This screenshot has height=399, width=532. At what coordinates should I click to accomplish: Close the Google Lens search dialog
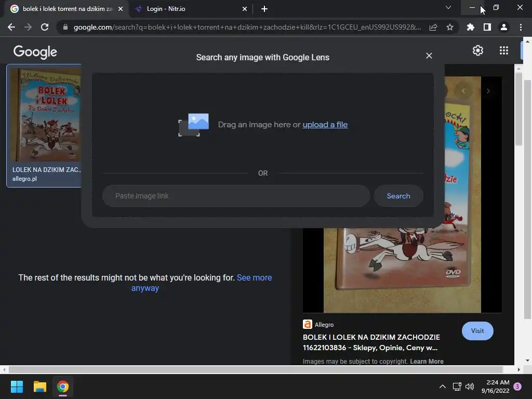[429, 56]
